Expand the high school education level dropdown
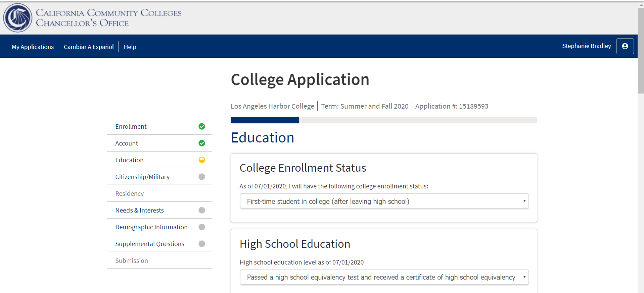This screenshot has width=644, height=293. (x=384, y=277)
